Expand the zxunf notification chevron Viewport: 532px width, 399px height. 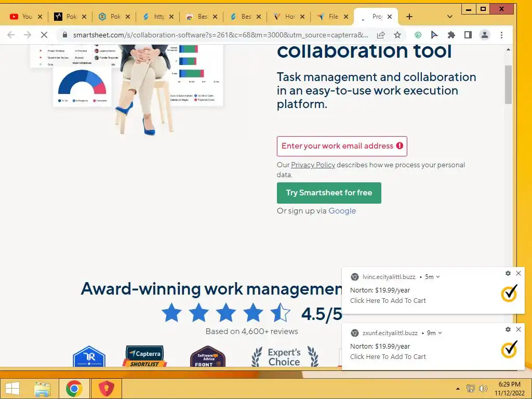tap(440, 333)
